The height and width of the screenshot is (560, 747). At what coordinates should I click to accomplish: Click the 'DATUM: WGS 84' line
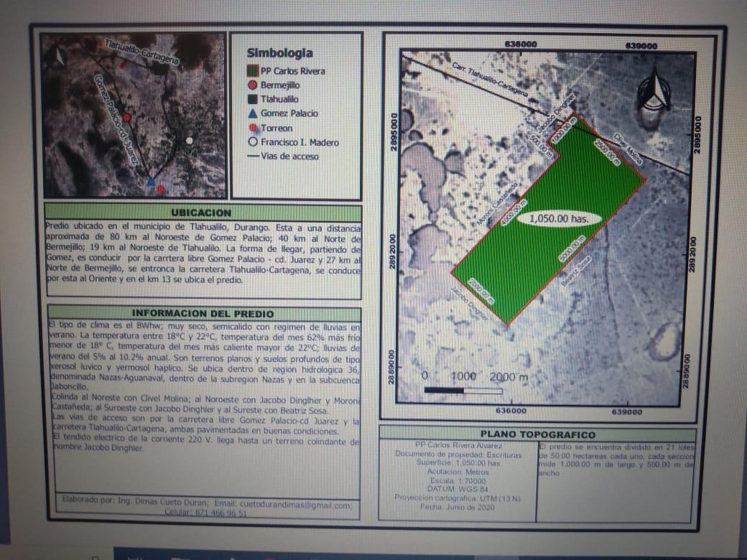click(458, 489)
